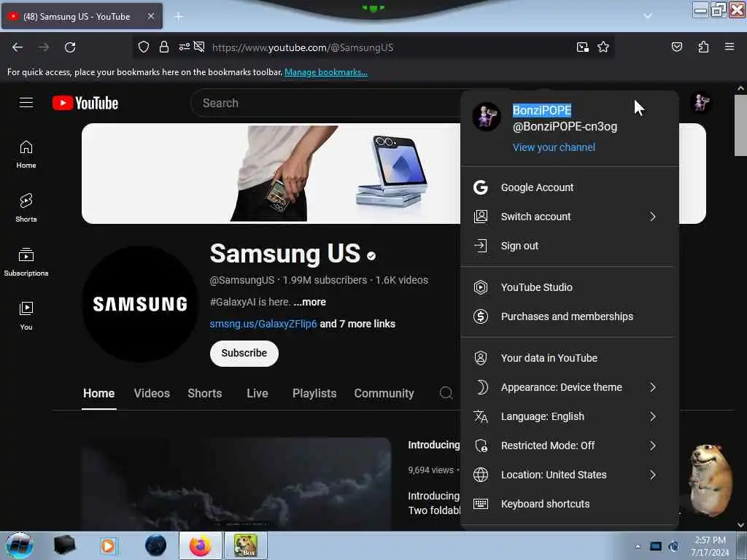Viewport: 747px width, 560px height.
Task: Show site security via padlock icon
Action: coord(164,47)
